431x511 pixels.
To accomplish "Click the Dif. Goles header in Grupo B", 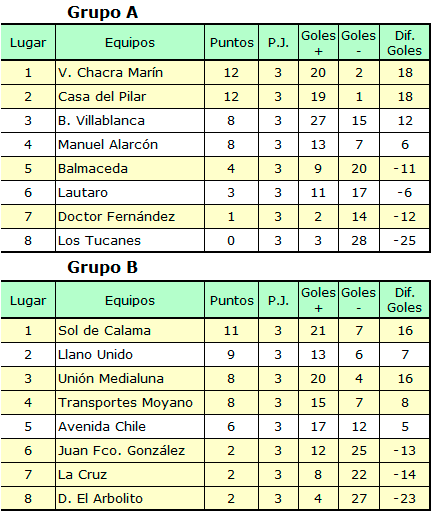I will click(x=404, y=300).
